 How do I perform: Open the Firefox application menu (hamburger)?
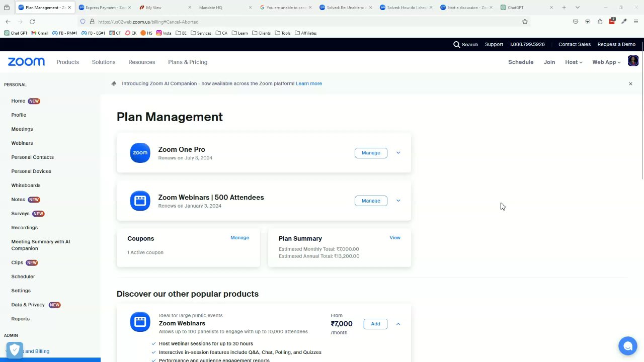tap(636, 22)
